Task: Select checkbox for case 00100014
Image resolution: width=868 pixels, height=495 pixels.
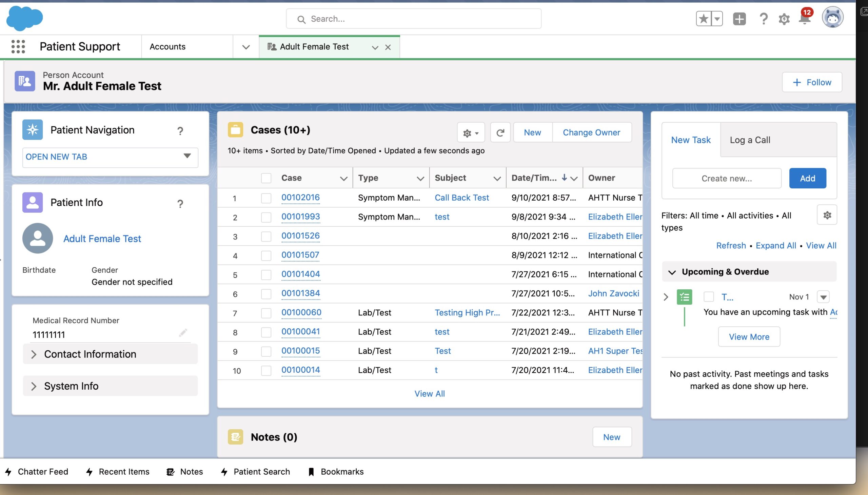Action: (266, 370)
